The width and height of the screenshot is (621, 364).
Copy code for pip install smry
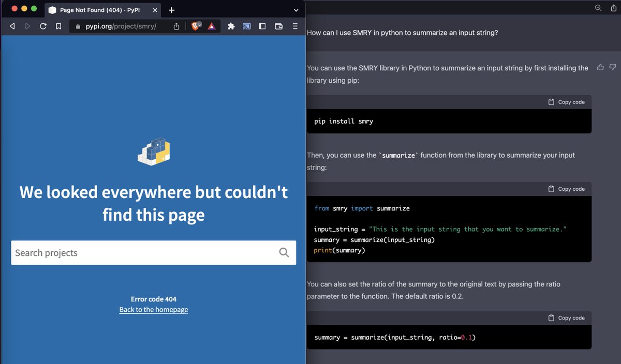point(566,102)
